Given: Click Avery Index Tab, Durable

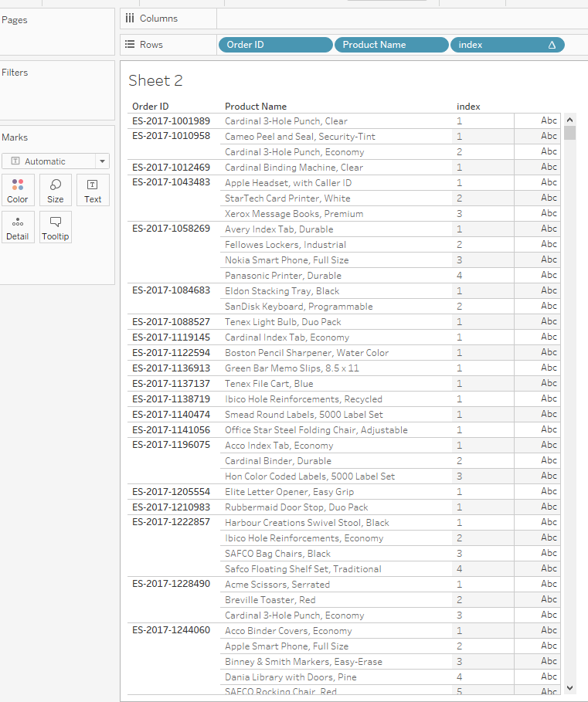Looking at the screenshot, I should [279, 229].
